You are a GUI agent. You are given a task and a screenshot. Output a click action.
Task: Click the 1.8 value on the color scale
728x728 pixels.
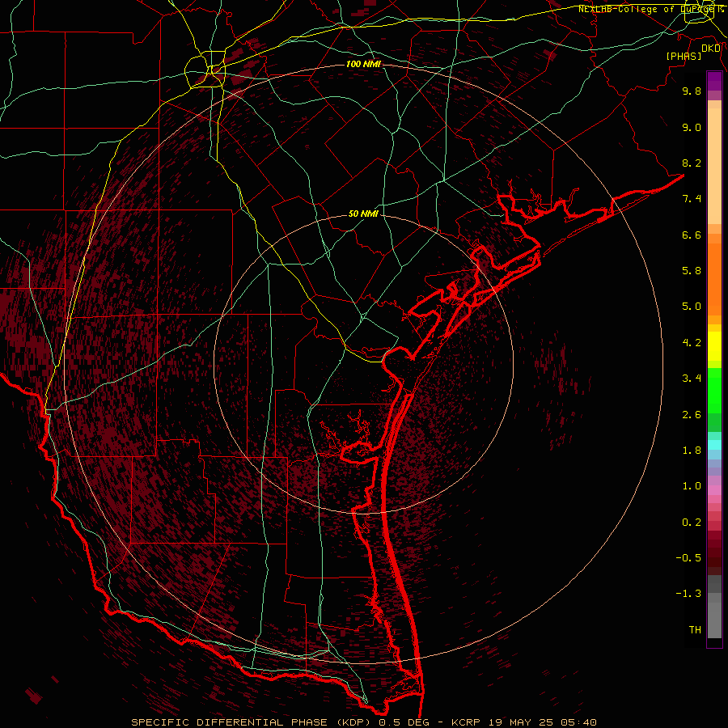click(x=692, y=451)
